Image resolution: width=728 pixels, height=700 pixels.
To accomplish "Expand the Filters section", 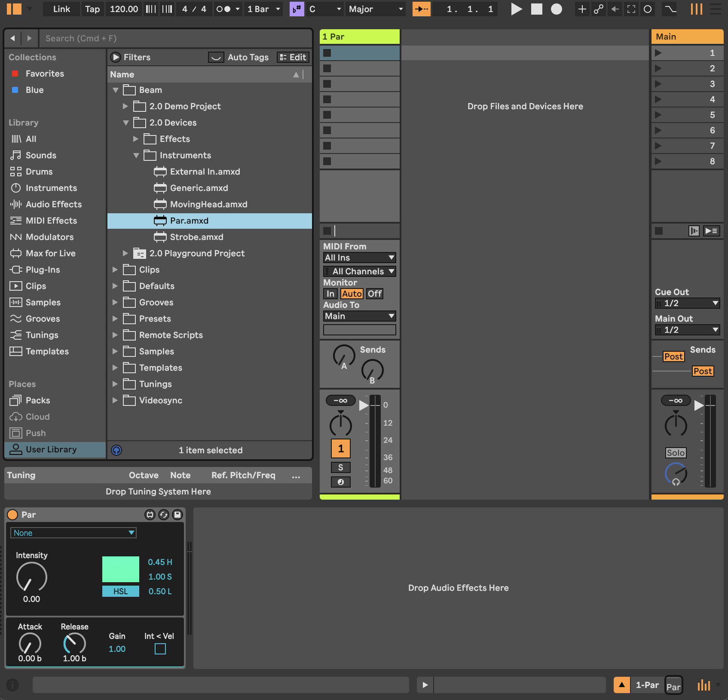I will coord(116,57).
